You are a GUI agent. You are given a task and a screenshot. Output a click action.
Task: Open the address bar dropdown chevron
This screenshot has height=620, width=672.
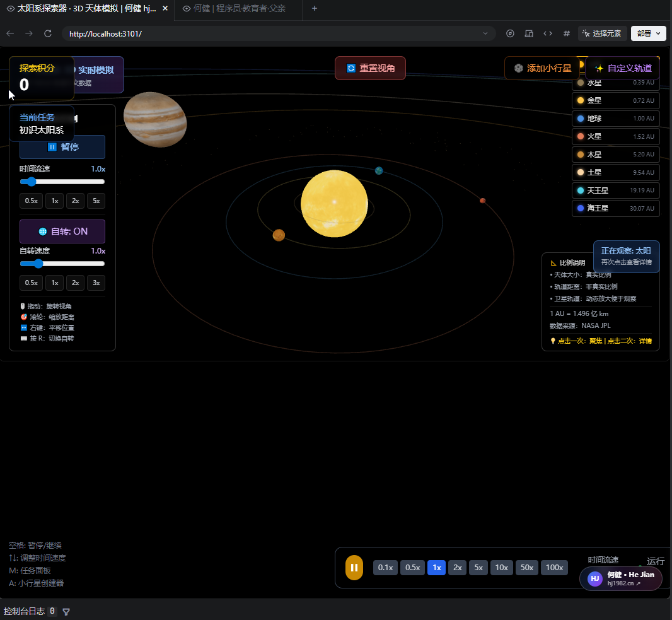(x=485, y=33)
